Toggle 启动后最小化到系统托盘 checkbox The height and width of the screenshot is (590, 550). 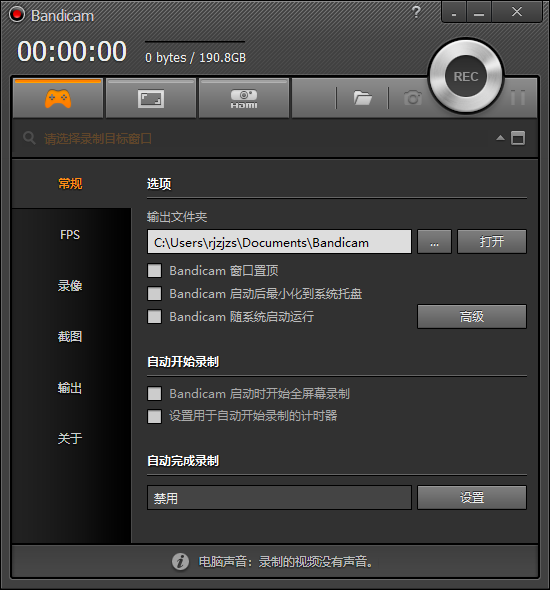pyautogui.click(x=154, y=293)
